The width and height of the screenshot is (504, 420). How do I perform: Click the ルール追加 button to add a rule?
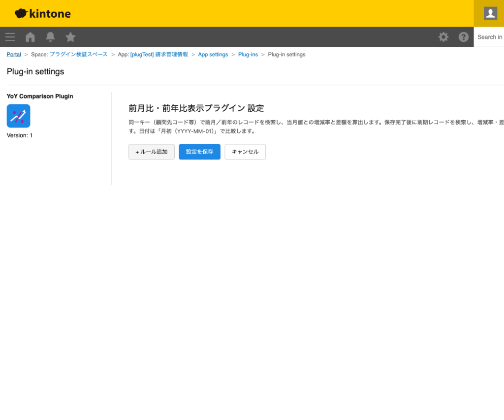click(x=151, y=152)
